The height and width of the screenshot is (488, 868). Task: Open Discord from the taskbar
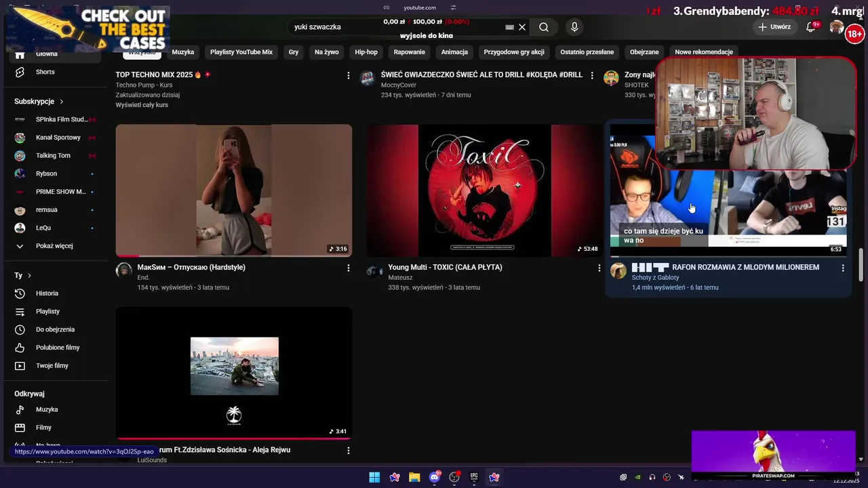[x=435, y=477]
